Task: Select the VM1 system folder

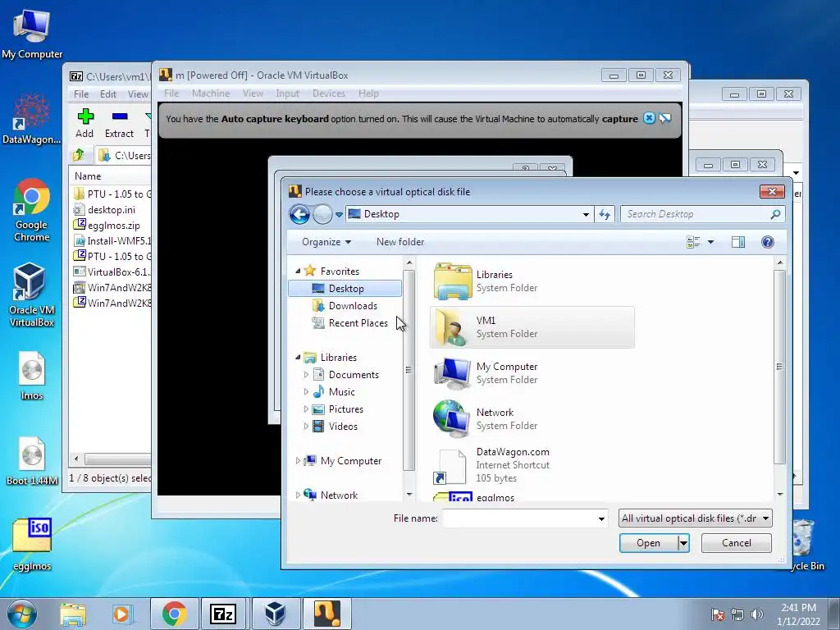Action: [532, 327]
